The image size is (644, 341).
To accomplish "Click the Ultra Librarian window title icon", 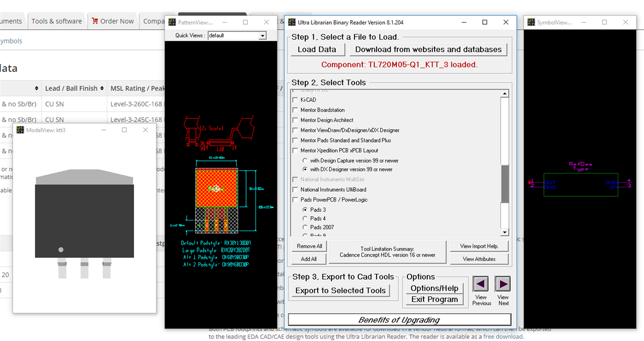I will (292, 23).
